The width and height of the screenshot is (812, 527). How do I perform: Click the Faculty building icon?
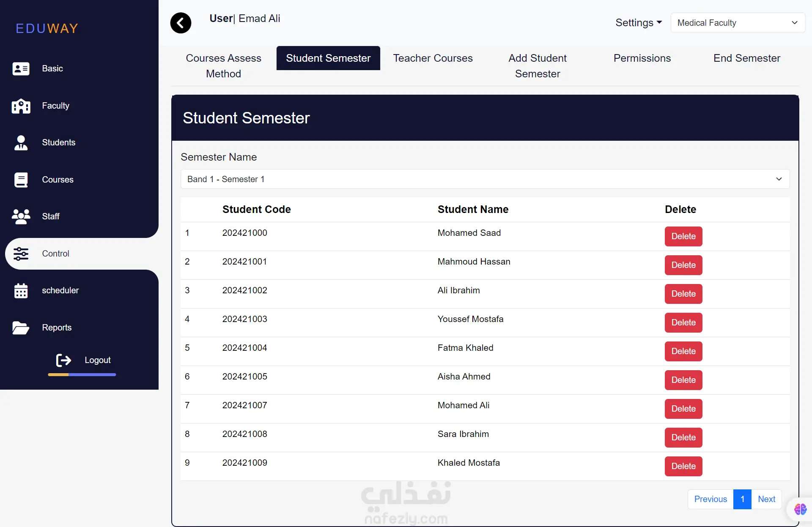click(x=21, y=106)
